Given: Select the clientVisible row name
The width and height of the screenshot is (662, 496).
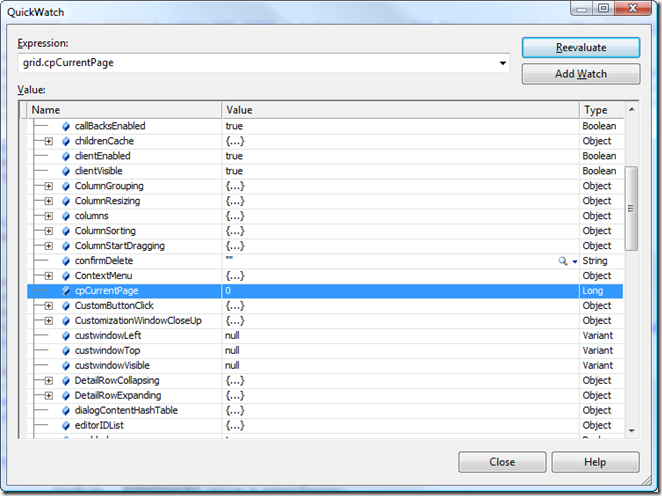Looking at the screenshot, I should [x=98, y=171].
